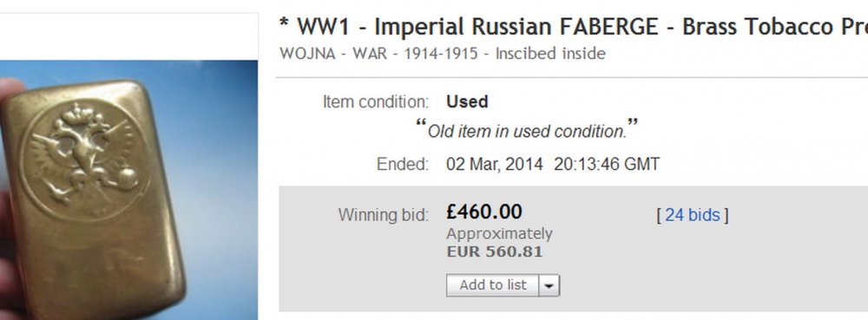
Task: Click the EUR 560.81 converted price
Action: 495,251
